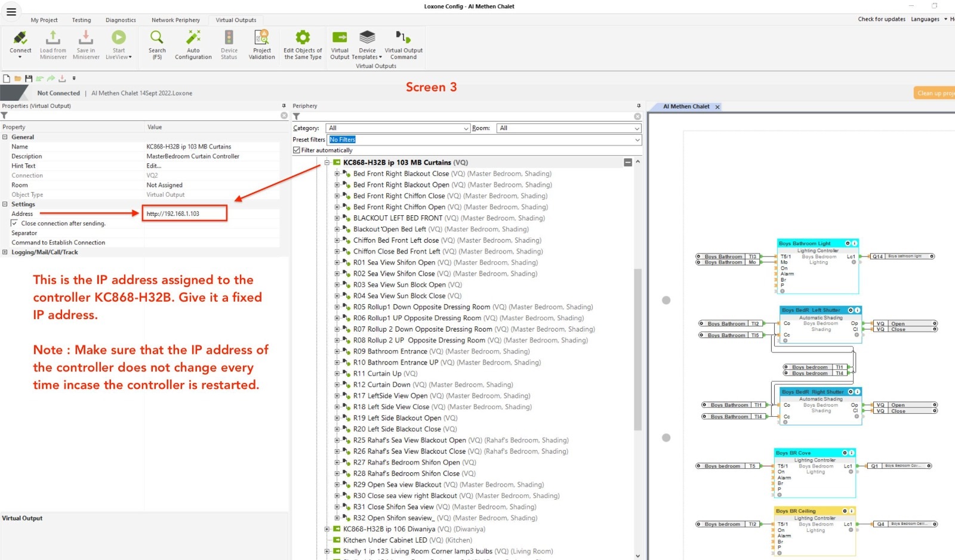Screen dimensions: 955x560
Task: Switch to the Network Periphery tab
Action: point(175,20)
